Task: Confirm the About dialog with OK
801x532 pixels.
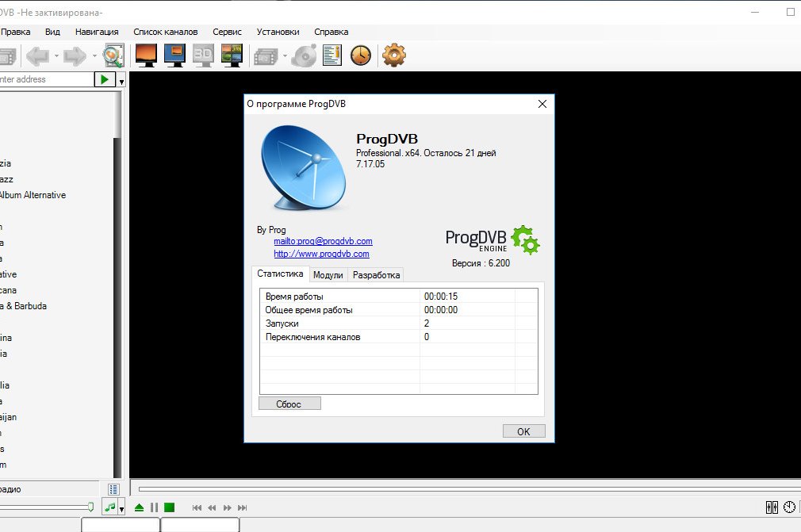Action: click(523, 431)
